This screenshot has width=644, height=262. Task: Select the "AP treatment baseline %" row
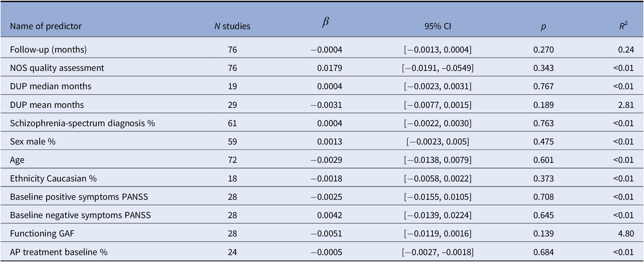[x=59, y=252]
